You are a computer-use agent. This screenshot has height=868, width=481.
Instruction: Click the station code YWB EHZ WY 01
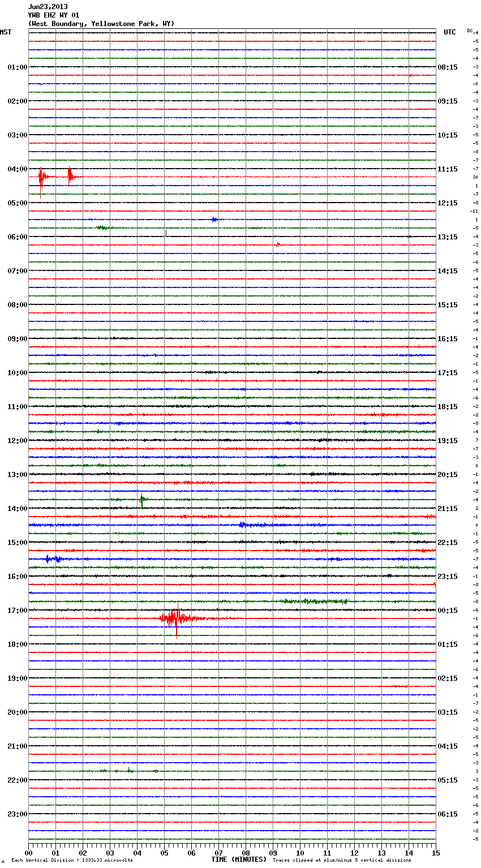pyautogui.click(x=54, y=15)
